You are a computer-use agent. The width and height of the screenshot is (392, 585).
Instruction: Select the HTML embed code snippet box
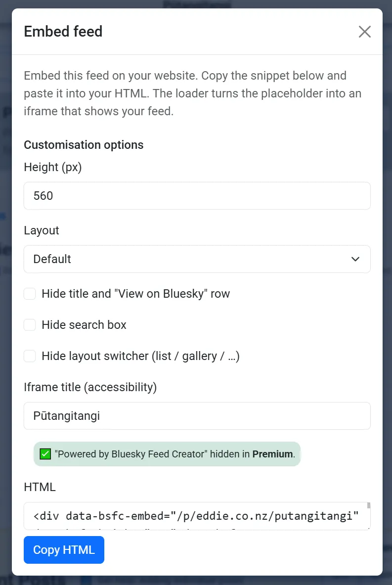pos(196,516)
